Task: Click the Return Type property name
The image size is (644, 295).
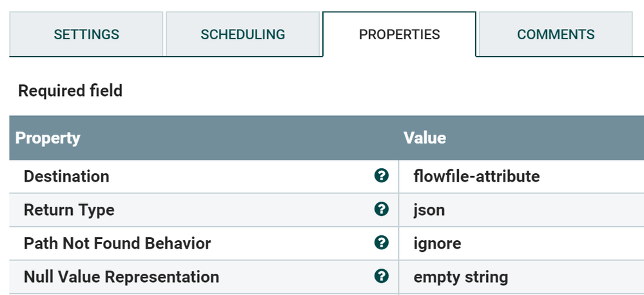Action: [69, 209]
